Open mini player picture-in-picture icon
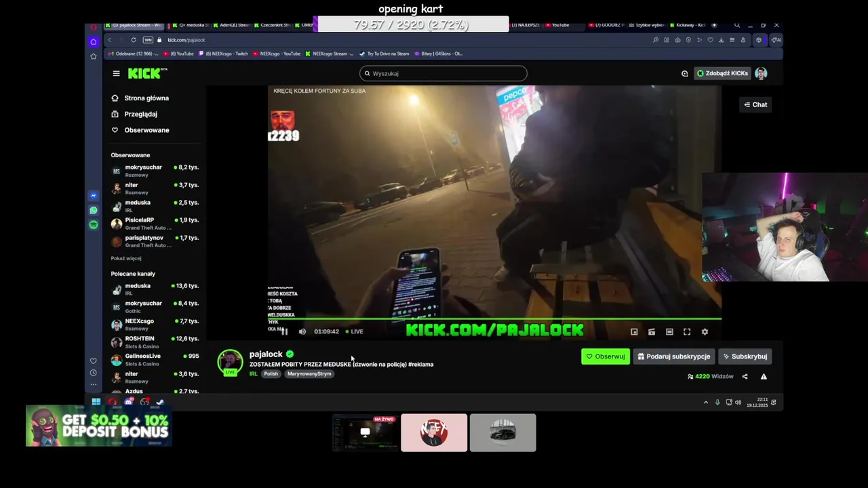The image size is (868, 488). click(x=634, y=331)
